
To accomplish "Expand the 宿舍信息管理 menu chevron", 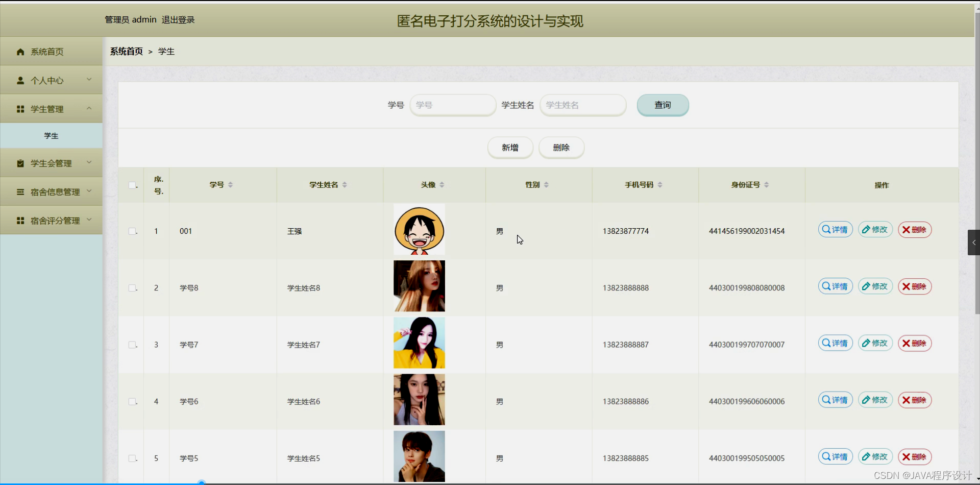I will pyautogui.click(x=89, y=191).
